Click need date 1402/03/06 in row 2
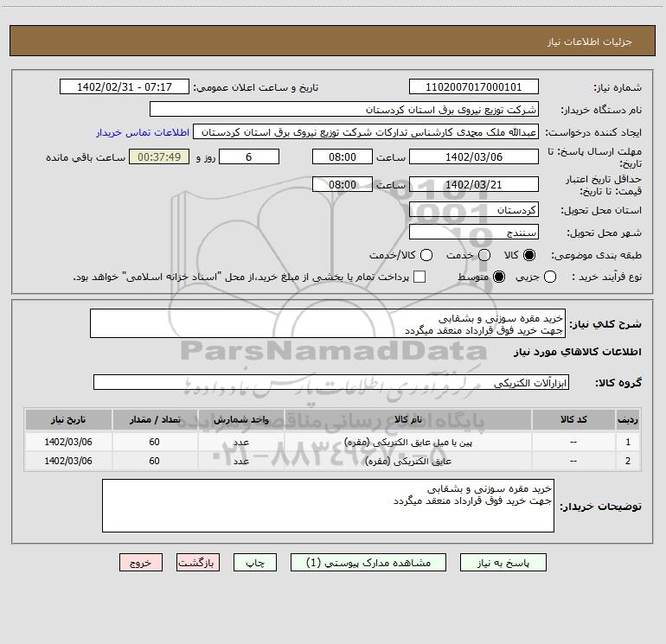The height and width of the screenshot is (644, 666). pyautogui.click(x=68, y=461)
